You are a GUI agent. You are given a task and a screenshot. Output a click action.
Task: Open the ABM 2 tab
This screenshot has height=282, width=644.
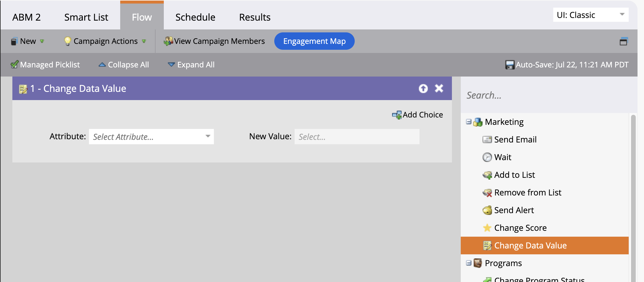27,17
